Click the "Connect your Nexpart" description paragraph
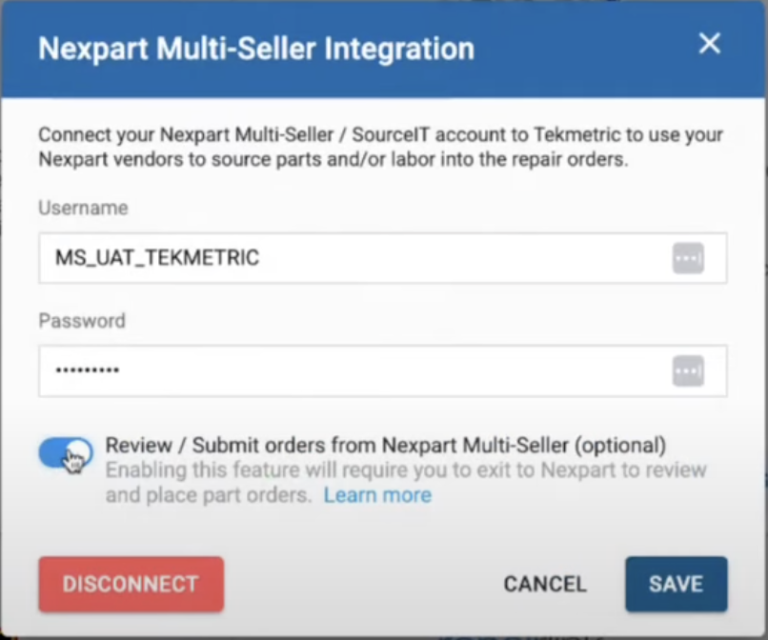This screenshot has width=768, height=640. point(380,147)
